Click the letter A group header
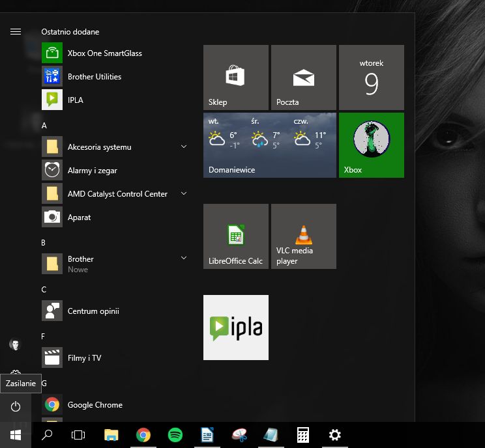Image resolution: width=485 pixels, height=448 pixels. (x=44, y=125)
